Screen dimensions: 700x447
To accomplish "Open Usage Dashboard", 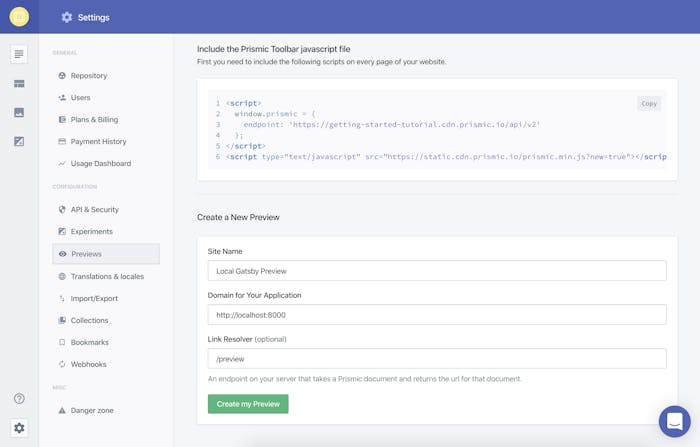I will point(101,163).
